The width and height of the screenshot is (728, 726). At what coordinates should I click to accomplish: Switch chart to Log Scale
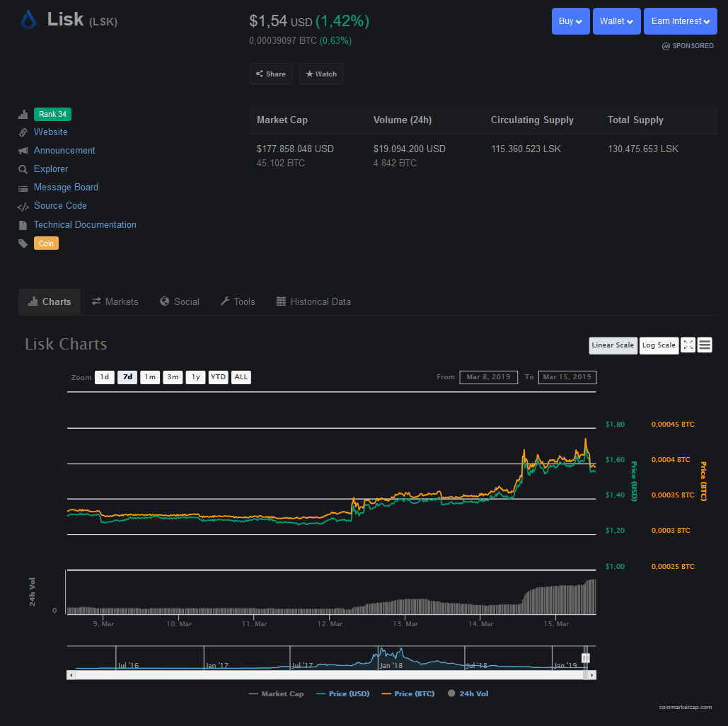(x=659, y=345)
